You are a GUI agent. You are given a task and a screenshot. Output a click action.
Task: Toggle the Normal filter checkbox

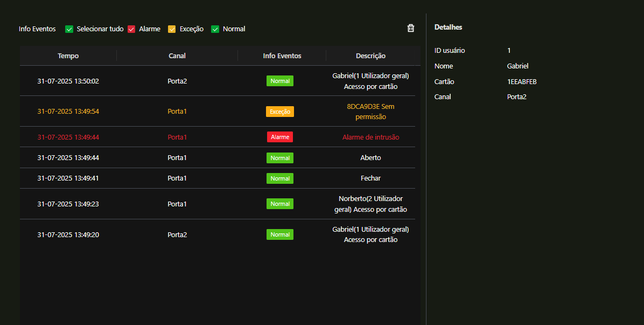click(215, 29)
